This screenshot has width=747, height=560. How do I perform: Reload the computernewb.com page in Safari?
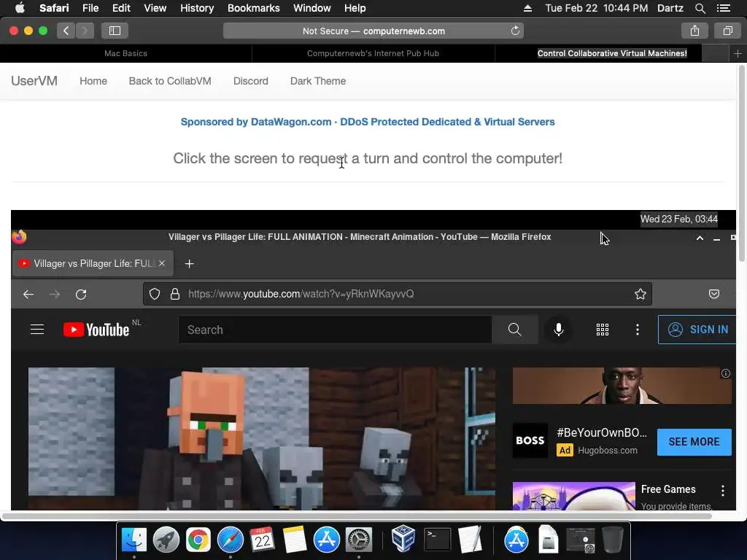515,31
